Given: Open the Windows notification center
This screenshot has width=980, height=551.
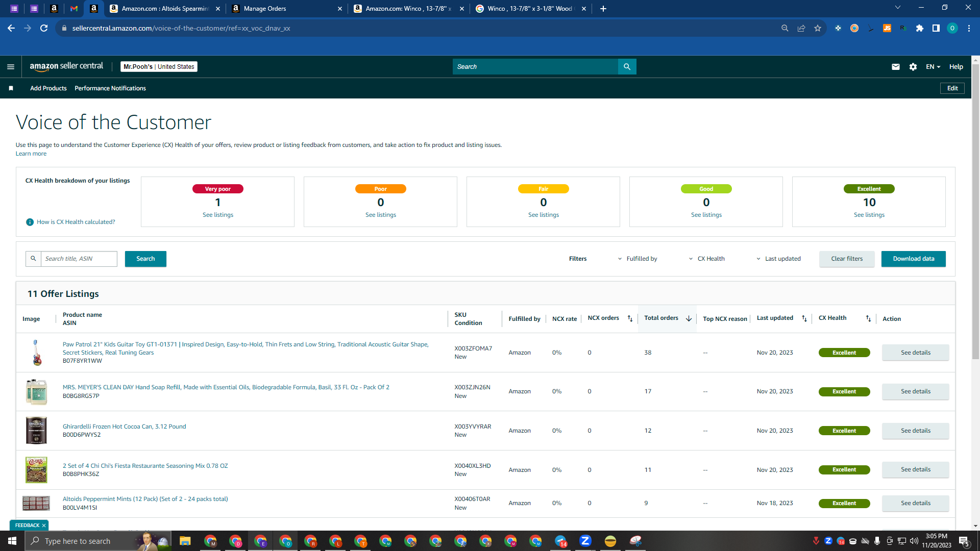Looking at the screenshot, I should tap(964, 541).
